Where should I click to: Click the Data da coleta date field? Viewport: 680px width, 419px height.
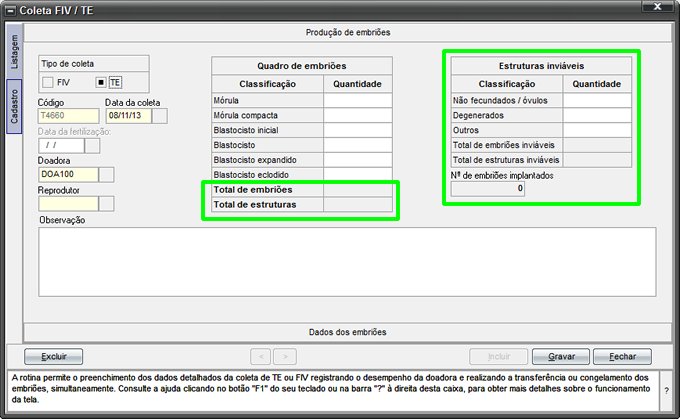129,116
